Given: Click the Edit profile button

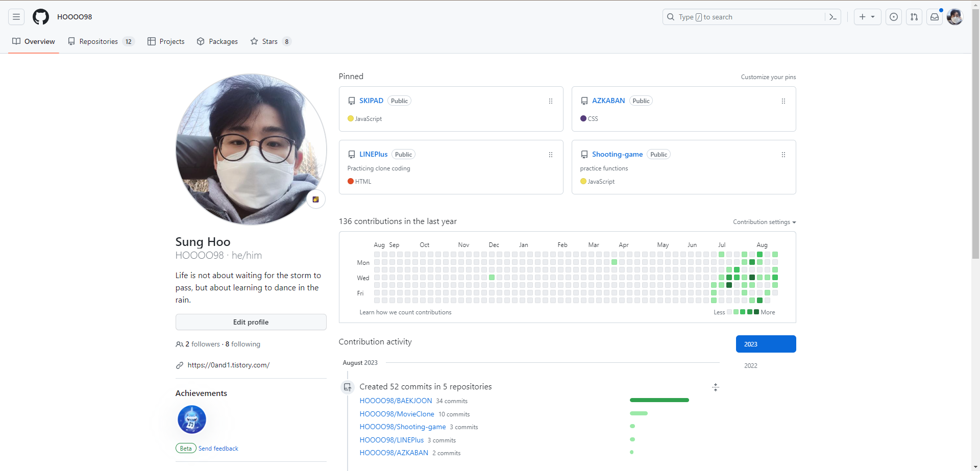Looking at the screenshot, I should pyautogui.click(x=251, y=322).
